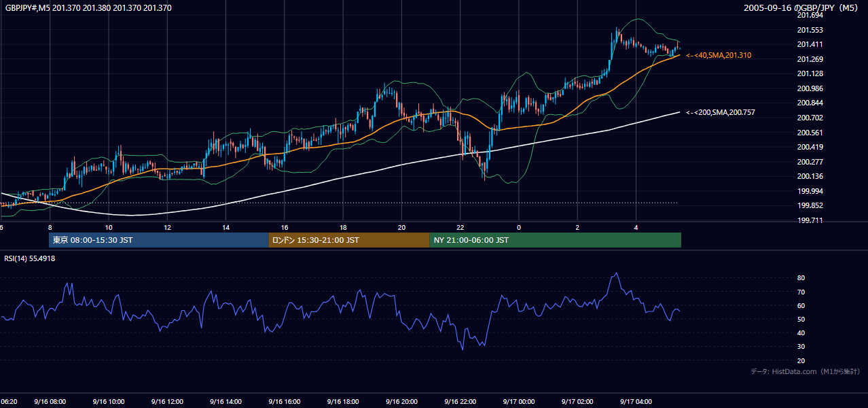Click the RSI axis level 50

(x=801, y=320)
